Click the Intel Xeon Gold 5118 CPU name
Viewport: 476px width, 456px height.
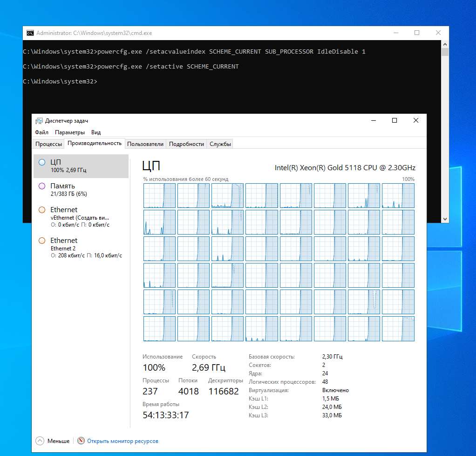click(345, 168)
